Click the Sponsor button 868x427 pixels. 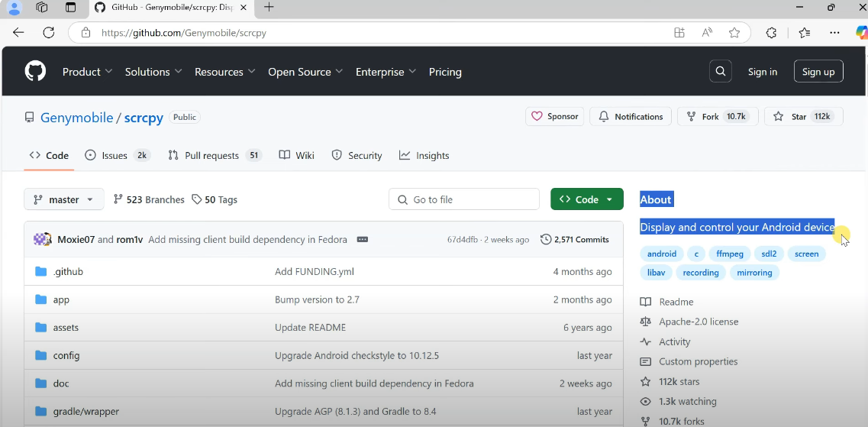click(554, 116)
